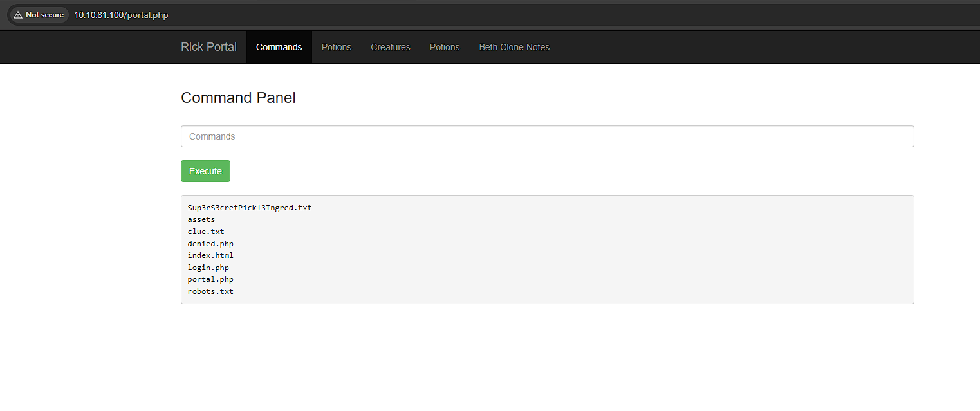Click the login.php filename
The image size is (980, 411).
208,267
